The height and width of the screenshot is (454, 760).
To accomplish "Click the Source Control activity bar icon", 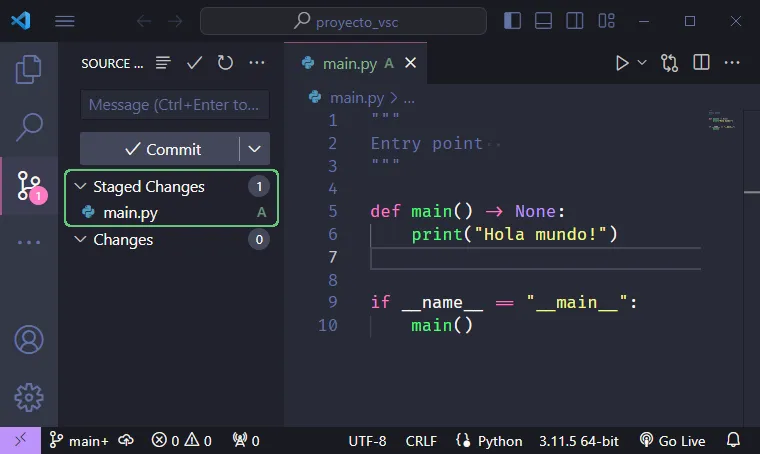I will point(29,185).
